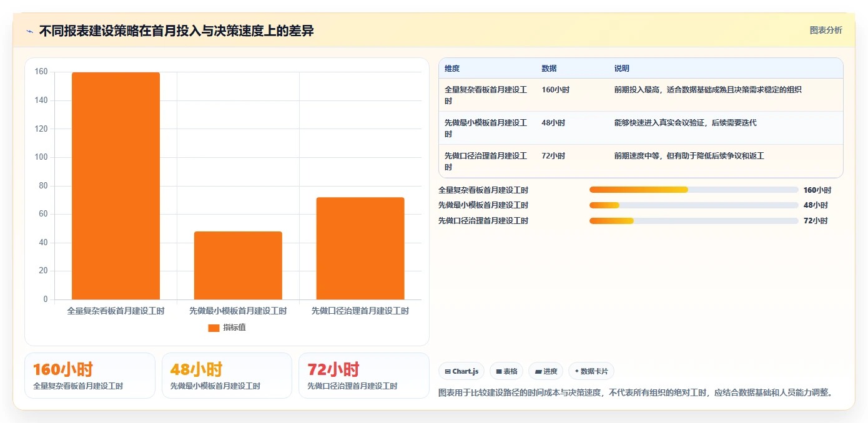The image size is (868, 423).
Task: Click the 160 y-axis tick label
Action: tap(41, 72)
